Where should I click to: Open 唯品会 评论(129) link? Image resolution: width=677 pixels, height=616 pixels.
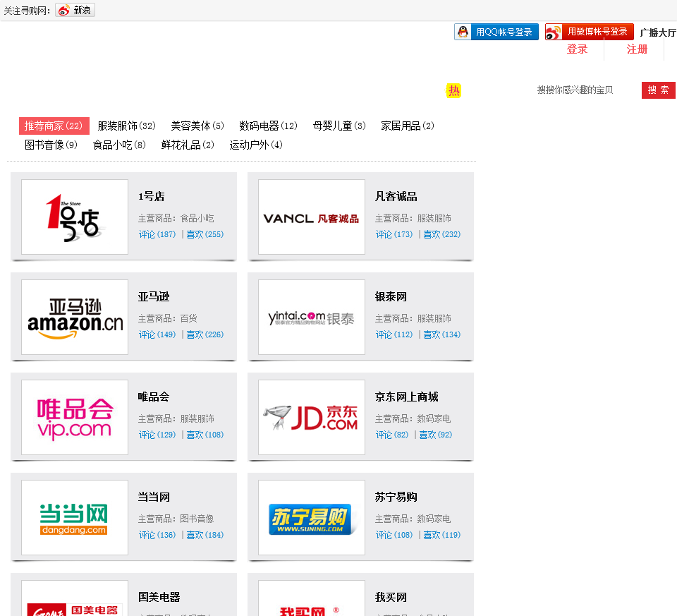click(x=157, y=435)
